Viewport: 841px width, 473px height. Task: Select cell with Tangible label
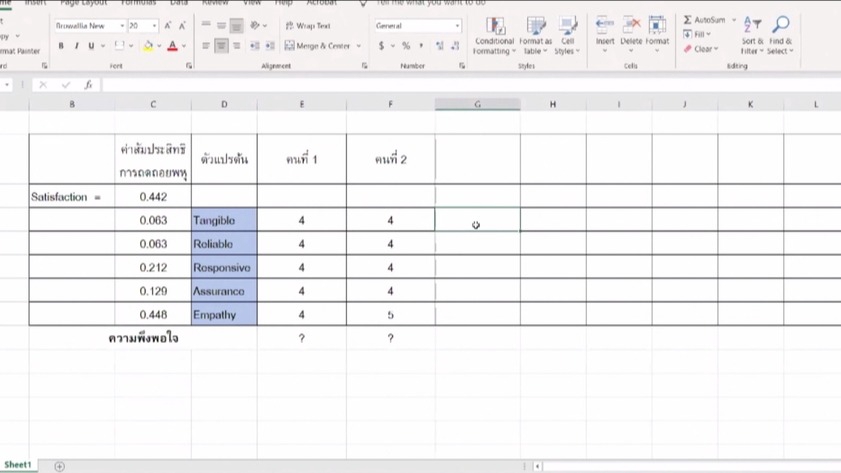(x=224, y=220)
